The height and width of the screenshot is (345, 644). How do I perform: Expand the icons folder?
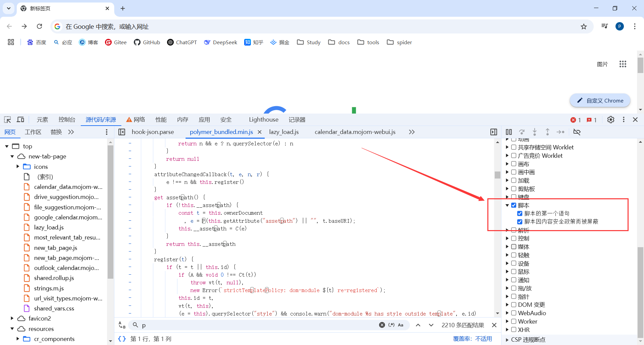18,166
